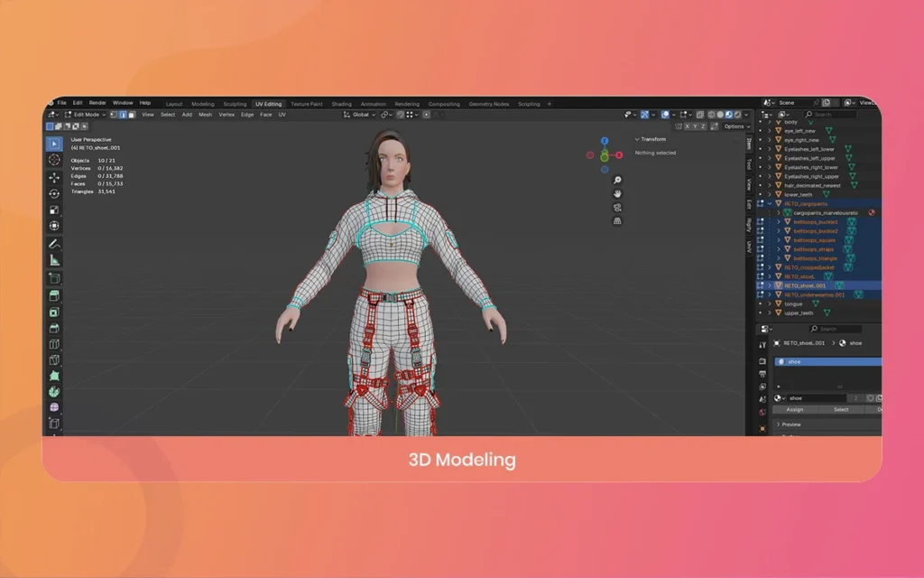The image size is (924, 578).
Task: Select the shoe material slot
Action: click(x=828, y=361)
